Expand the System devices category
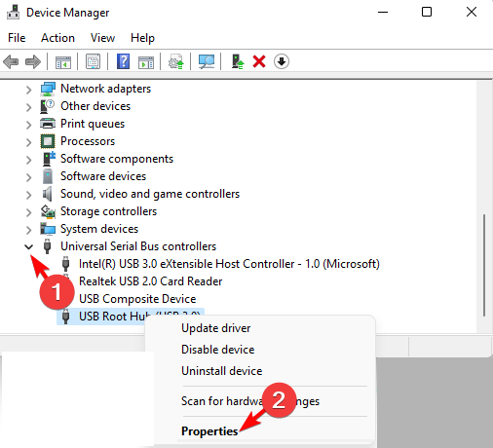493x448 pixels. [29, 230]
